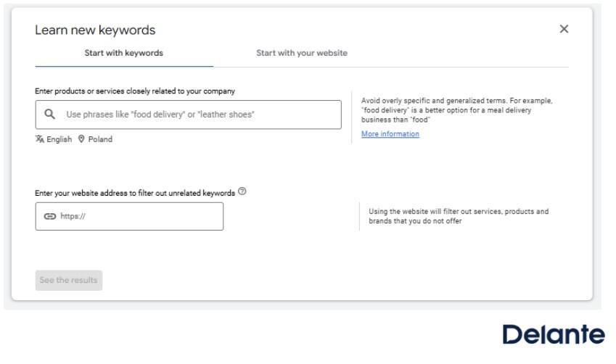Change the English language setting
The width and height of the screenshot is (616, 364).
point(59,139)
